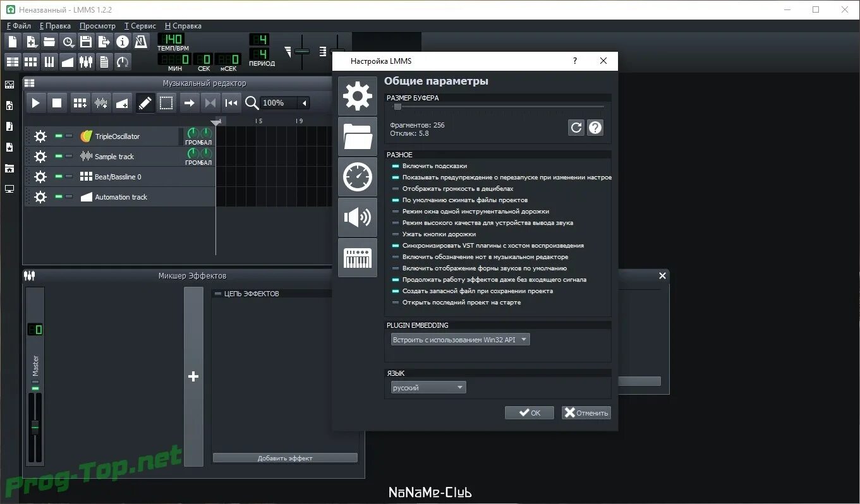Open Project Notes icon
860x504 pixels.
click(x=104, y=61)
